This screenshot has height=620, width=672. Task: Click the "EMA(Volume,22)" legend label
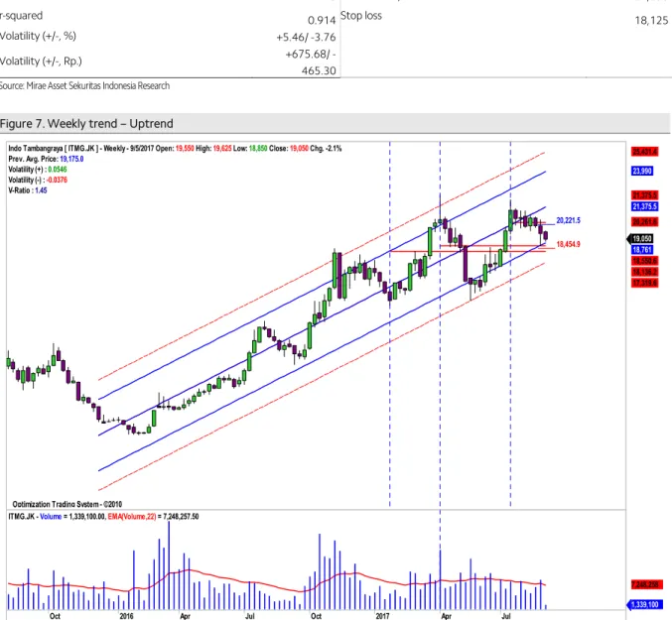[x=132, y=517]
